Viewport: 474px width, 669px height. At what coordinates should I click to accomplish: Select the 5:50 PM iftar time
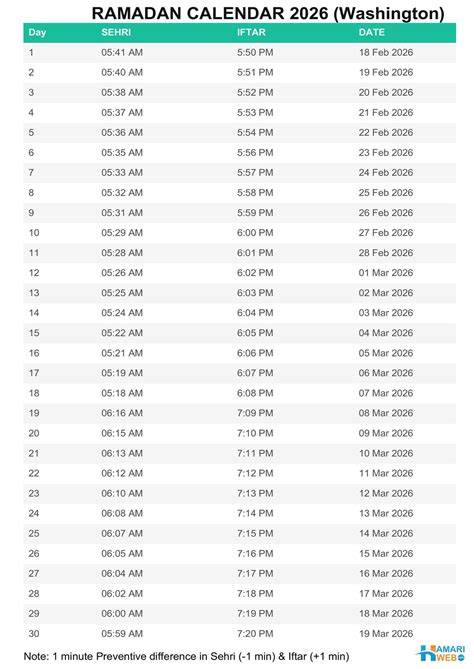tap(255, 52)
